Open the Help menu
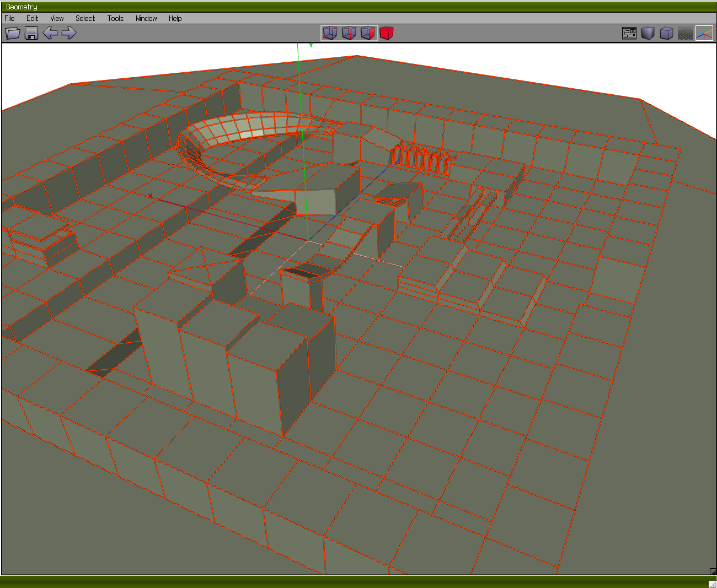This screenshot has height=588, width=717. 175,18
